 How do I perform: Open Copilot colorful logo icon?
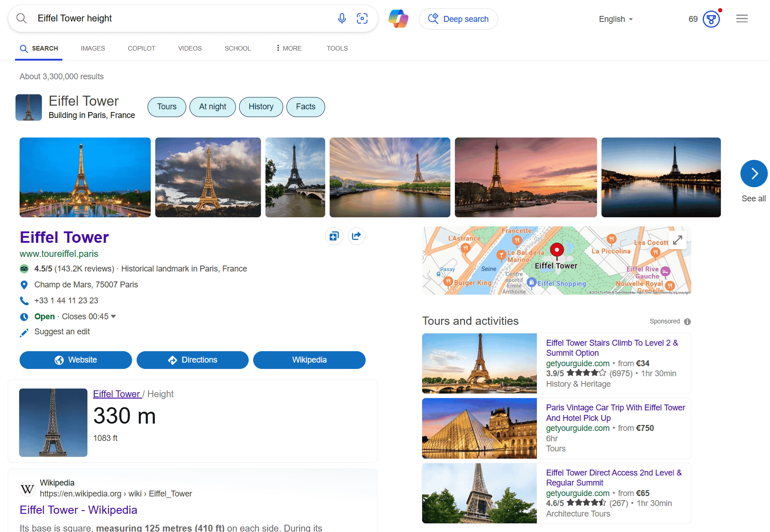398,19
